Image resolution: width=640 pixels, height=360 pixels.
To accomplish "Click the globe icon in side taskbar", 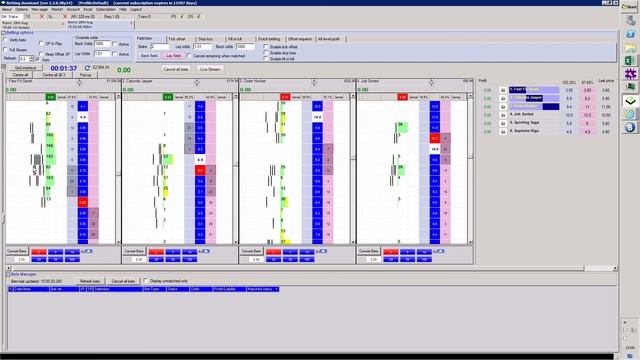I will click(630, 114).
